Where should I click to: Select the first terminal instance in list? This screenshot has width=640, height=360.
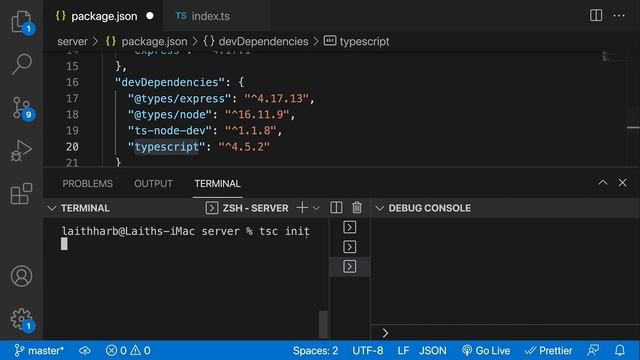(349, 227)
